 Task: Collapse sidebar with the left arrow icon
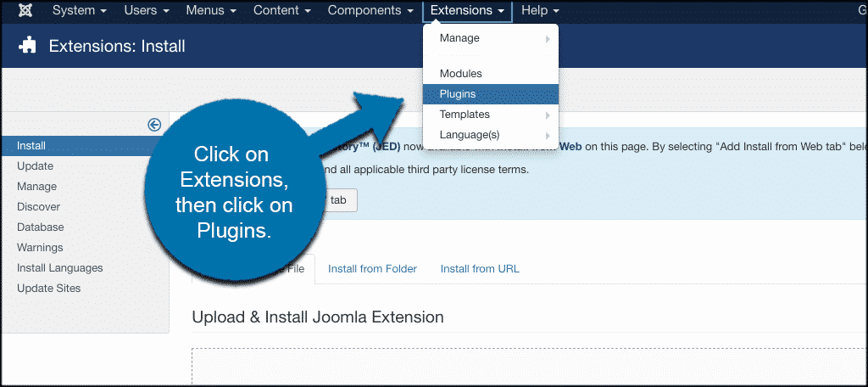[x=154, y=125]
